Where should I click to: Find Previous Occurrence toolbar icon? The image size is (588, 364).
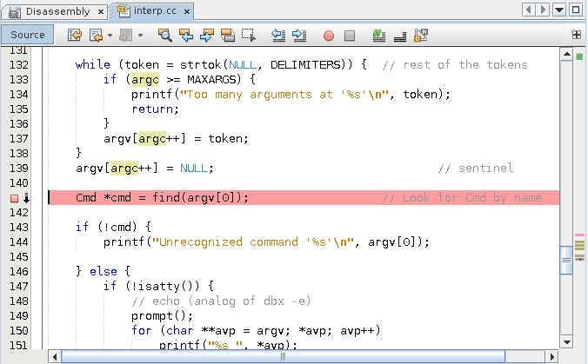coord(186,36)
